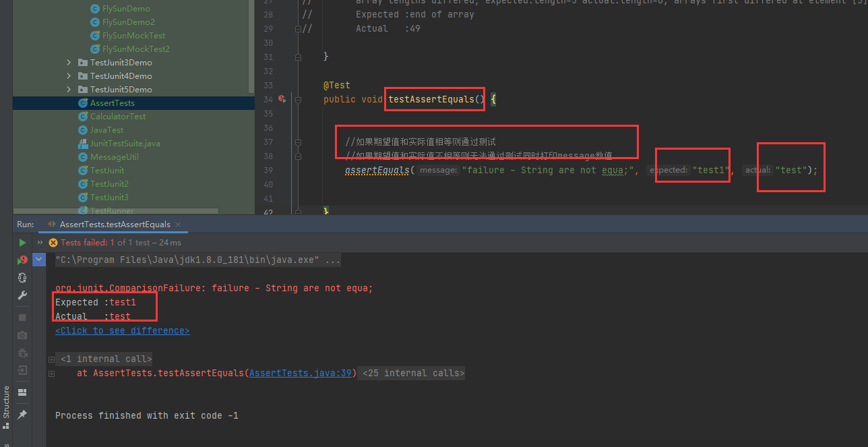Expand the 1 internal call entry

[x=51, y=359]
